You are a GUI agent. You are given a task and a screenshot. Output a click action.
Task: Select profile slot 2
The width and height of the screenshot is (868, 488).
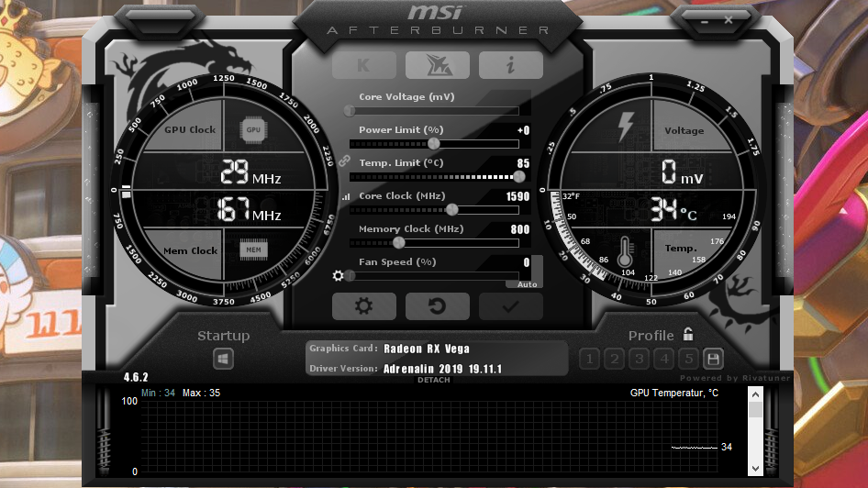(x=615, y=359)
